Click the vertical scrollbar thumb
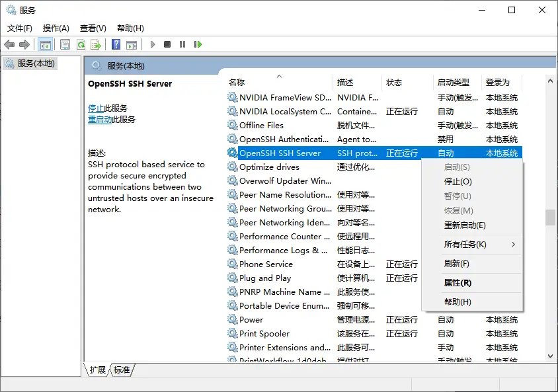 [550, 217]
